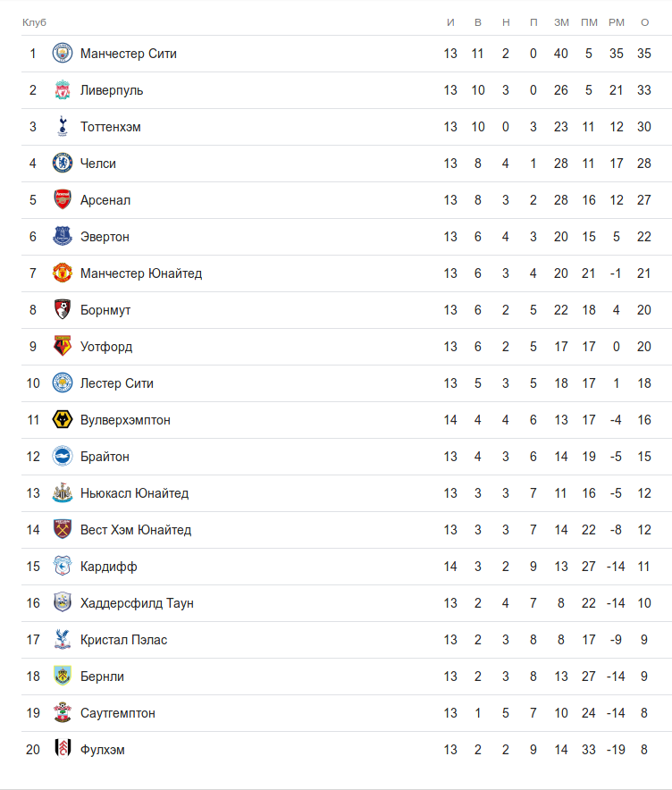Click the Liverpool club crest icon
Image resolution: width=672 pixels, height=790 pixels.
pyautogui.click(x=62, y=90)
